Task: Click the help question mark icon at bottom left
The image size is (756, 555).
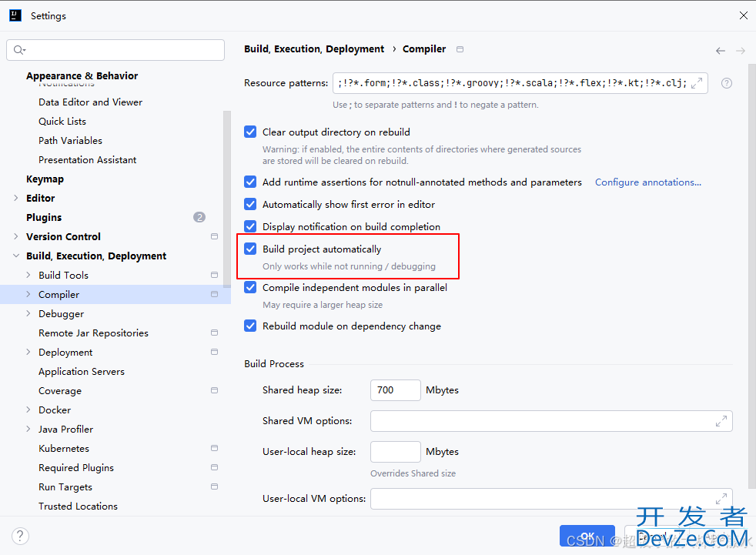Action: [x=21, y=536]
